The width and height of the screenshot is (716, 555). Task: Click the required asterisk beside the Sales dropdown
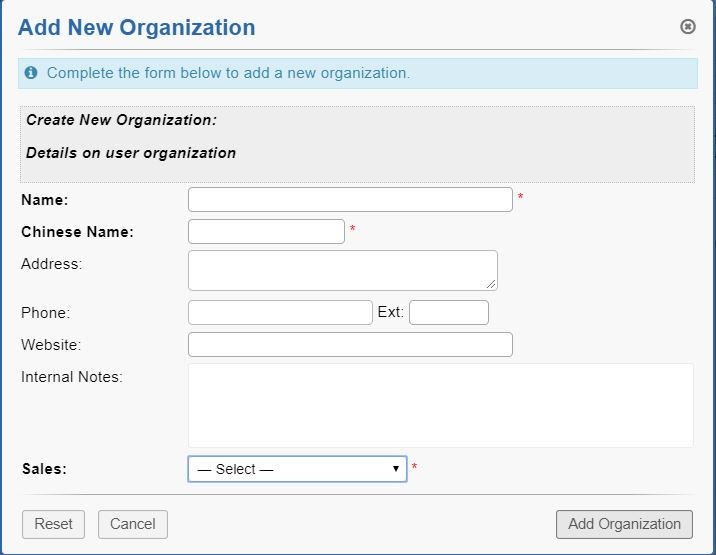415,467
